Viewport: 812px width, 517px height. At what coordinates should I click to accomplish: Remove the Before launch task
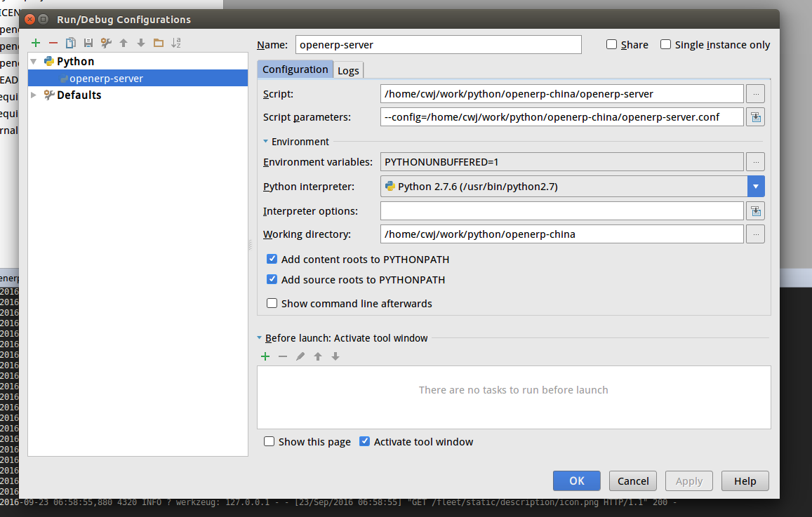coord(283,356)
